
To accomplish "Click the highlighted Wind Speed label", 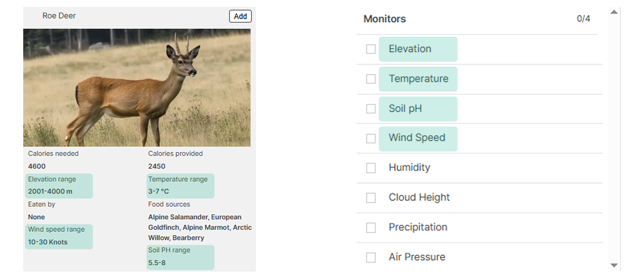I will point(418,139).
